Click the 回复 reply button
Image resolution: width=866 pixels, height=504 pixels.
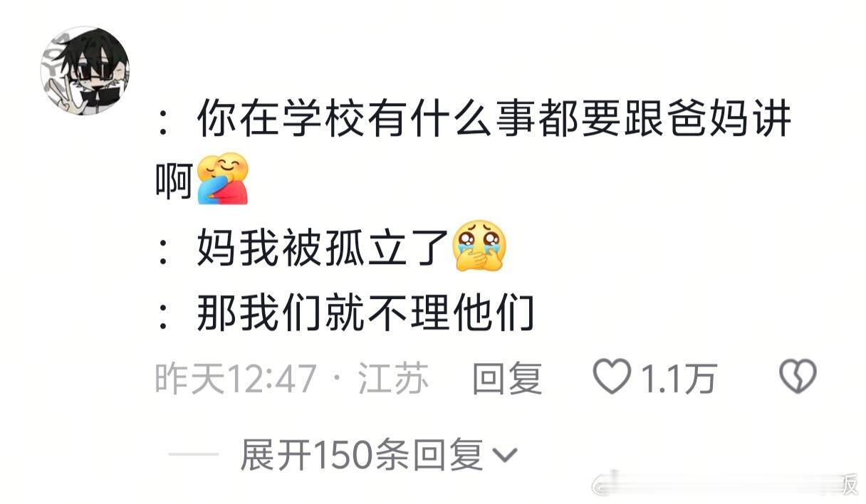507,378
